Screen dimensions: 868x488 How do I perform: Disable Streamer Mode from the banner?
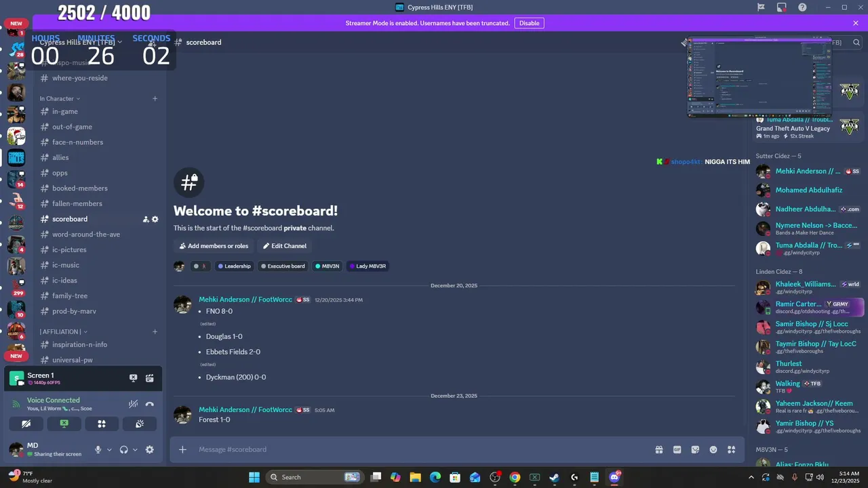[529, 23]
